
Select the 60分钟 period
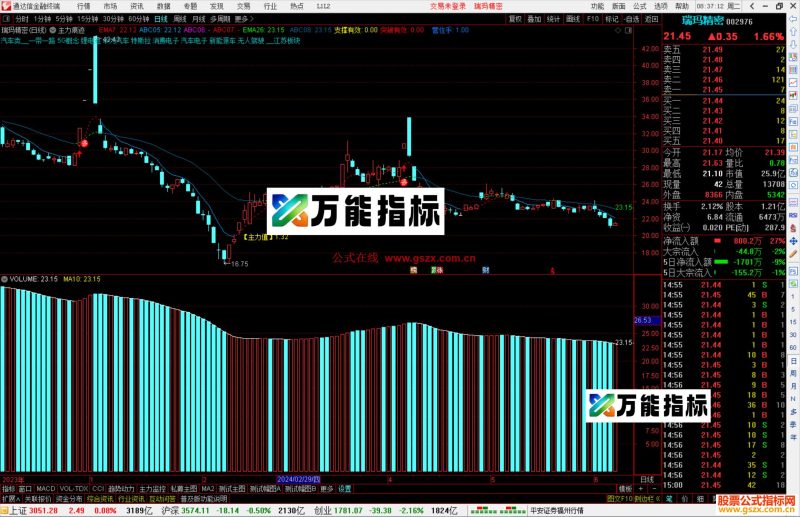(138, 19)
